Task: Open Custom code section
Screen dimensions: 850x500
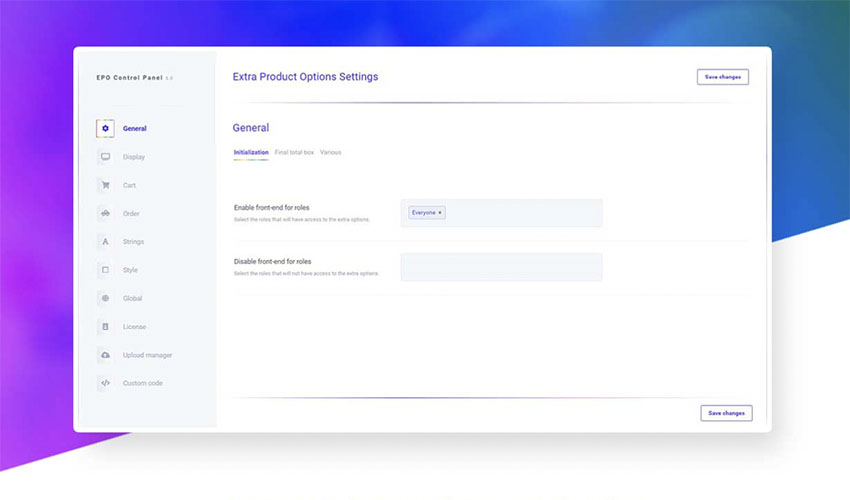Action: coord(143,383)
